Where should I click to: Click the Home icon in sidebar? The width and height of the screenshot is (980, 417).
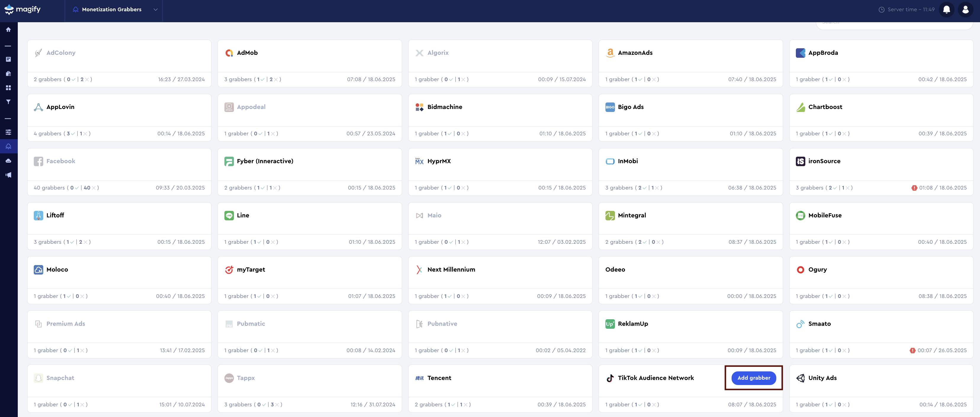[x=8, y=30]
